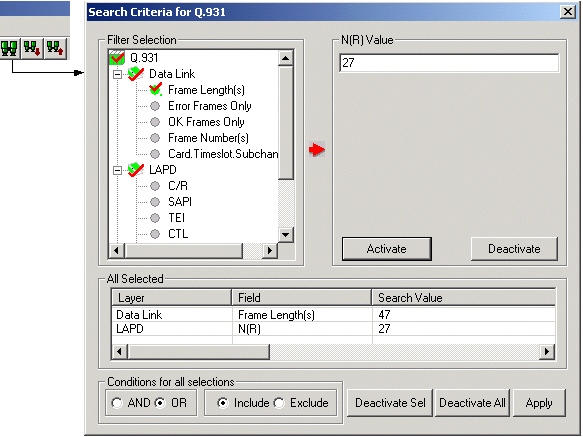The width and height of the screenshot is (583, 437).
Task: Click the Q.931 root check icon
Action: [x=117, y=58]
